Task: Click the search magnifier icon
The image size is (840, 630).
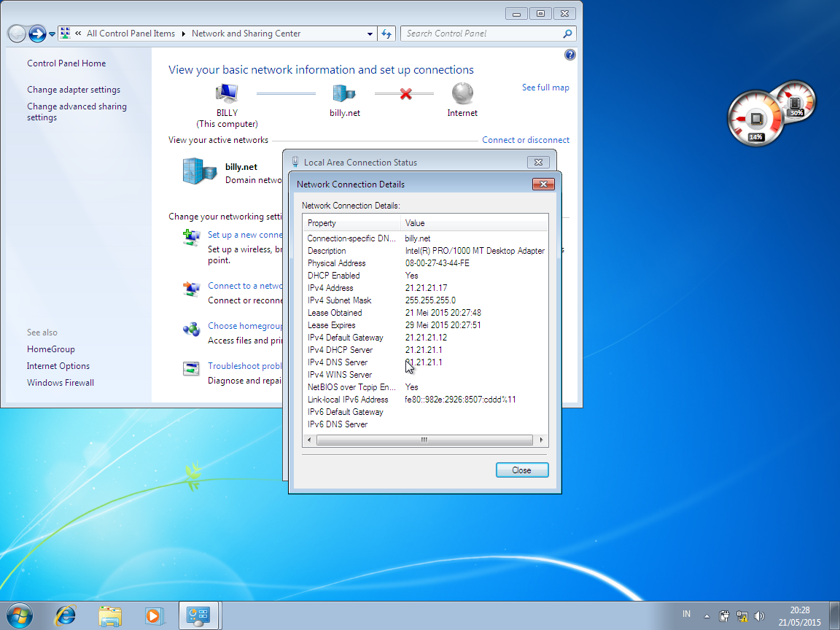Action: [x=567, y=34]
